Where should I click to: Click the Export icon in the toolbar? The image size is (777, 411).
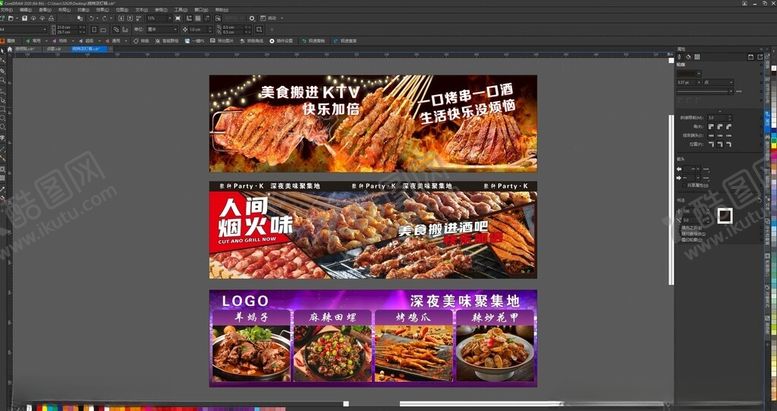tap(130, 18)
